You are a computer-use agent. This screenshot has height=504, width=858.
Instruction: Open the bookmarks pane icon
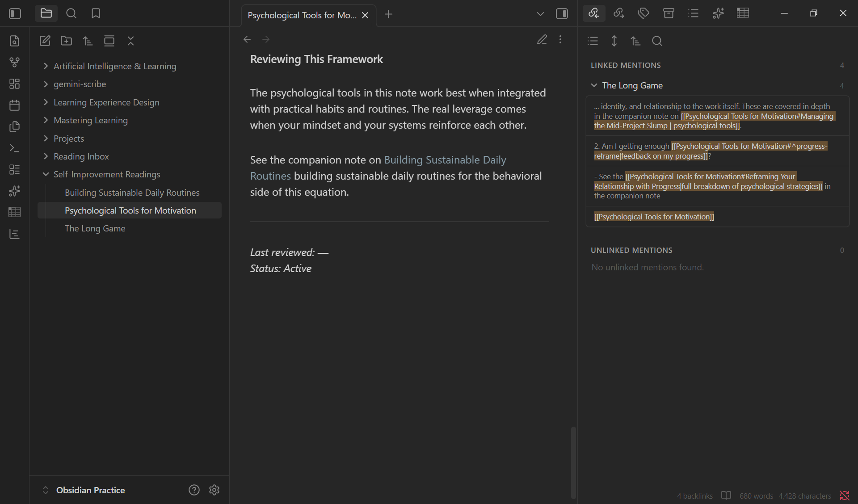click(96, 13)
